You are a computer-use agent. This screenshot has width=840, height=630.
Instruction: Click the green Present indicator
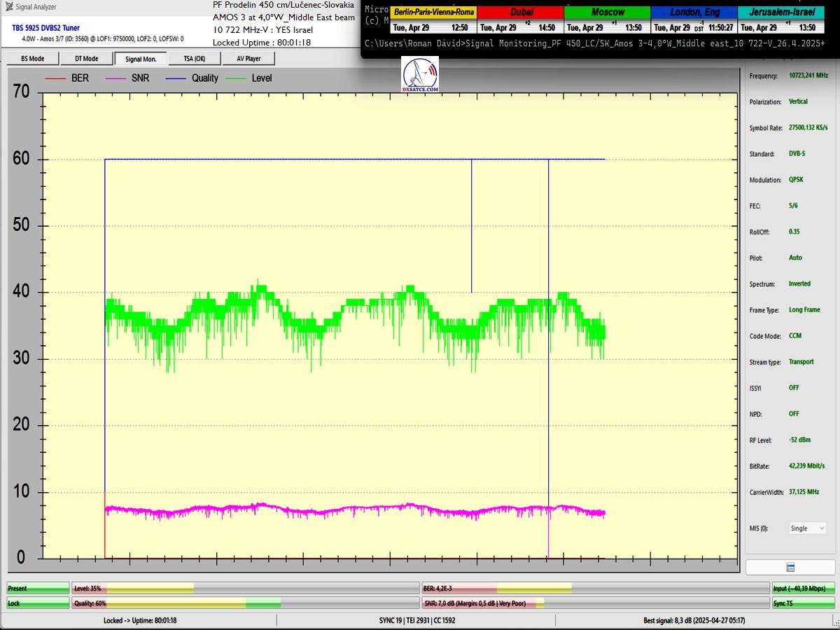38,589
